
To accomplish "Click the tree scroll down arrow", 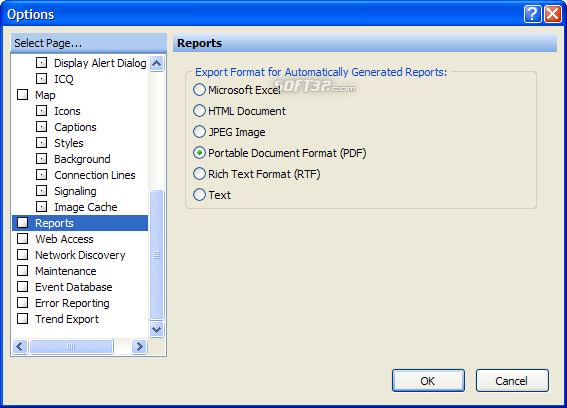I will [157, 329].
